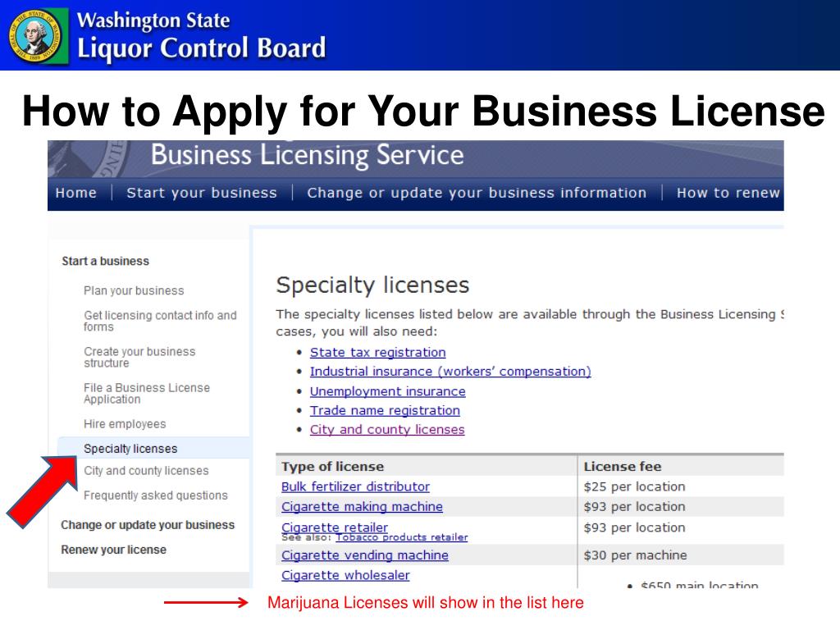
Task: Click the $93 per location fee for Cigarette retailer
Action: pos(634,527)
